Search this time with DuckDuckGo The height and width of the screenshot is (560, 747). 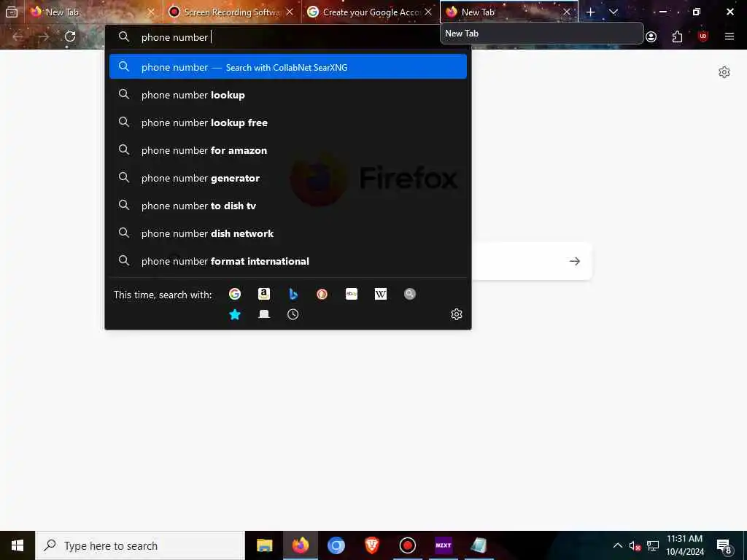(322, 295)
